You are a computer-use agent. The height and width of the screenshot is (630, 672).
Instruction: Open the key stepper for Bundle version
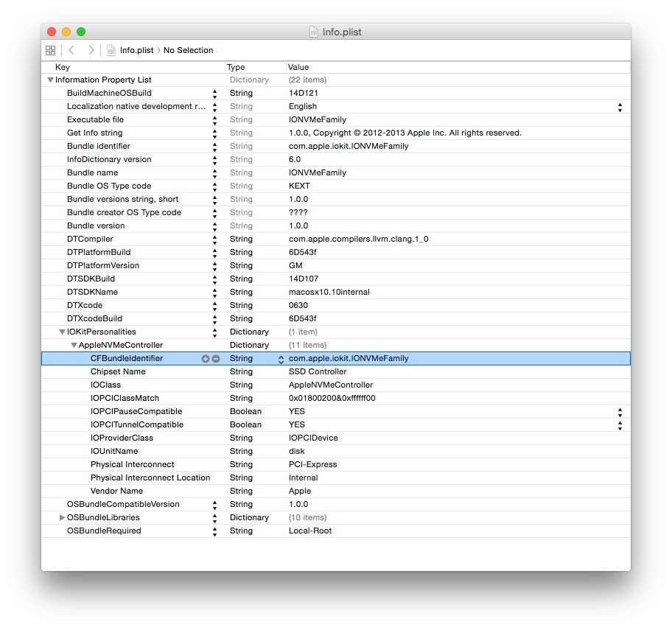(x=214, y=227)
